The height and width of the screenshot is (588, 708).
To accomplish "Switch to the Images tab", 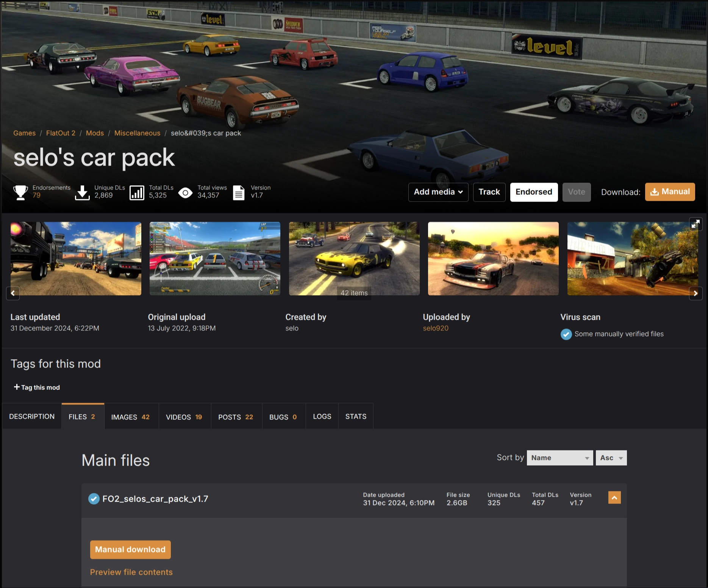I will (x=130, y=417).
